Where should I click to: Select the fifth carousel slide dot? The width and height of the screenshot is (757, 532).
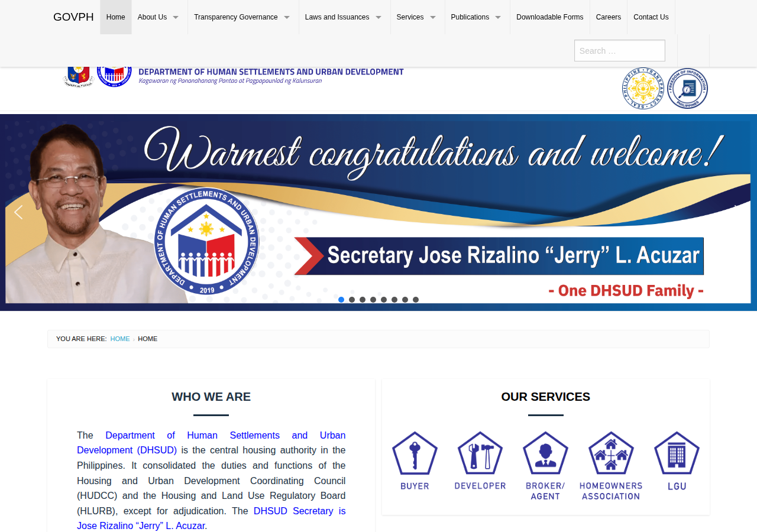384,300
